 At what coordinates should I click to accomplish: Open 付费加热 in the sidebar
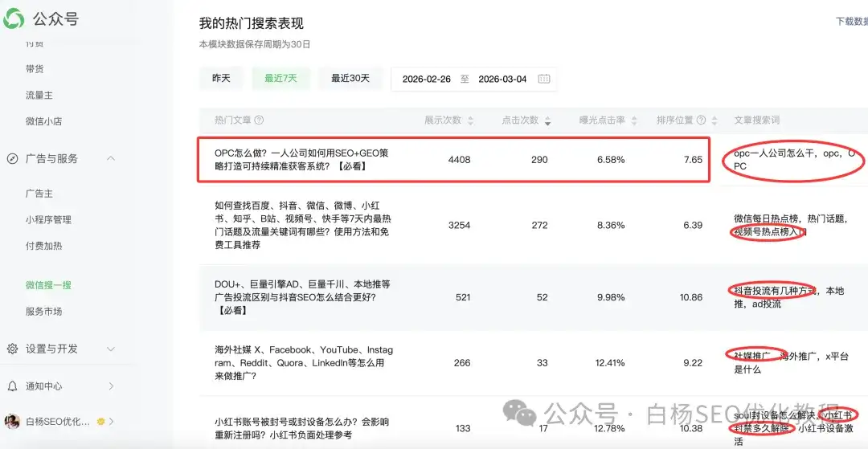(x=43, y=246)
